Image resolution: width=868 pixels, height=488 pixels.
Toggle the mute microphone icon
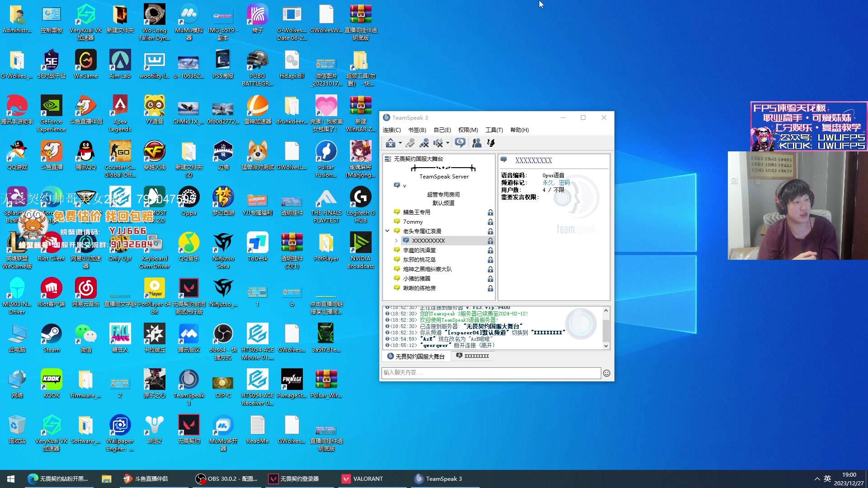pos(424,143)
